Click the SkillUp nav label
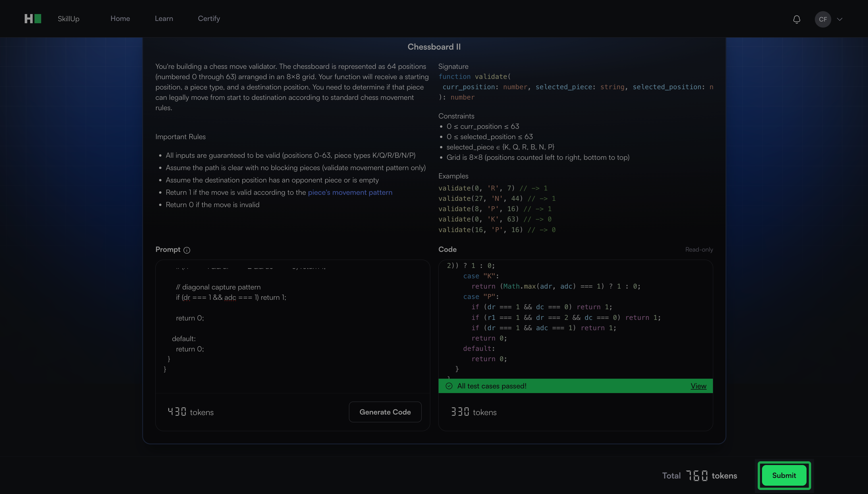This screenshot has height=494, width=868. (x=69, y=19)
